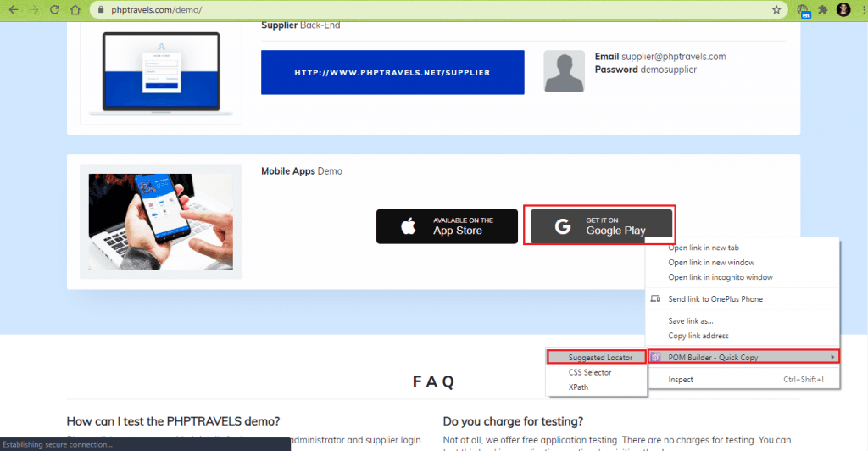The width and height of the screenshot is (868, 451).
Task: Select CSS Selector submenu entry
Action: pos(597,372)
